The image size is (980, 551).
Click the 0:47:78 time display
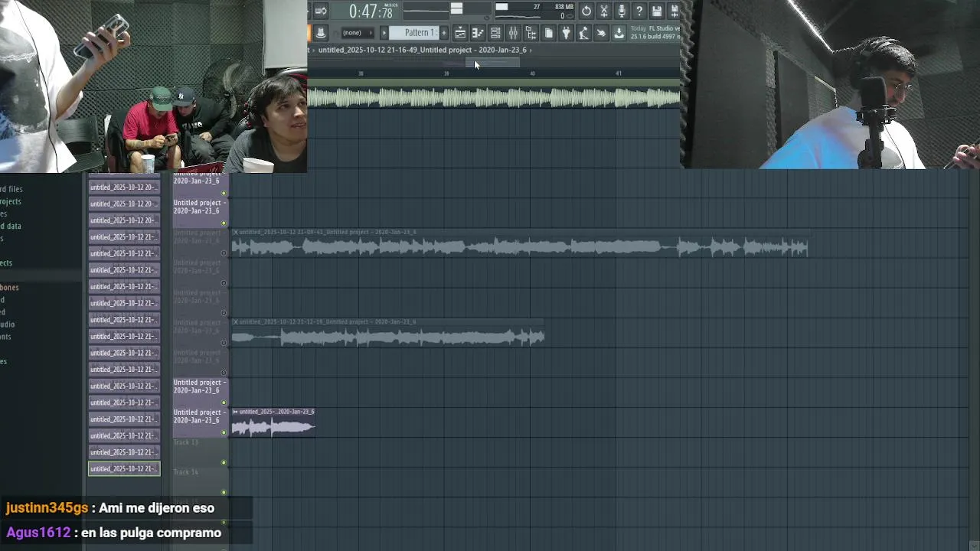371,11
